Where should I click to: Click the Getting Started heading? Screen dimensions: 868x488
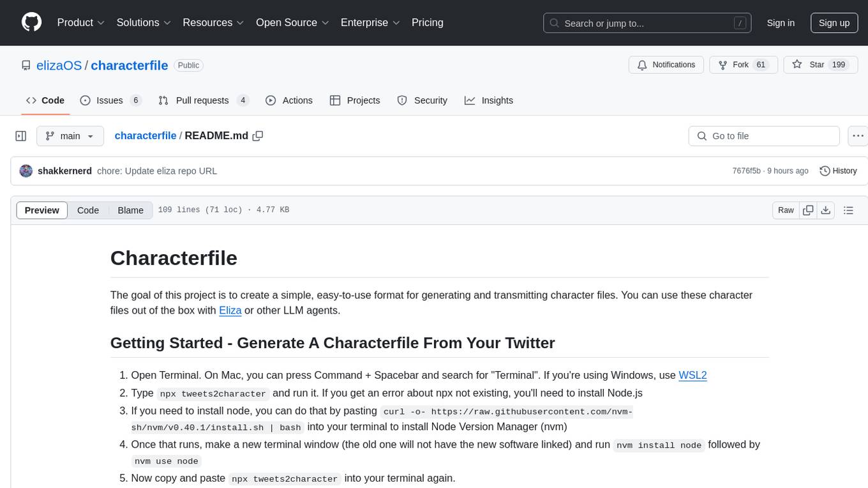click(333, 343)
